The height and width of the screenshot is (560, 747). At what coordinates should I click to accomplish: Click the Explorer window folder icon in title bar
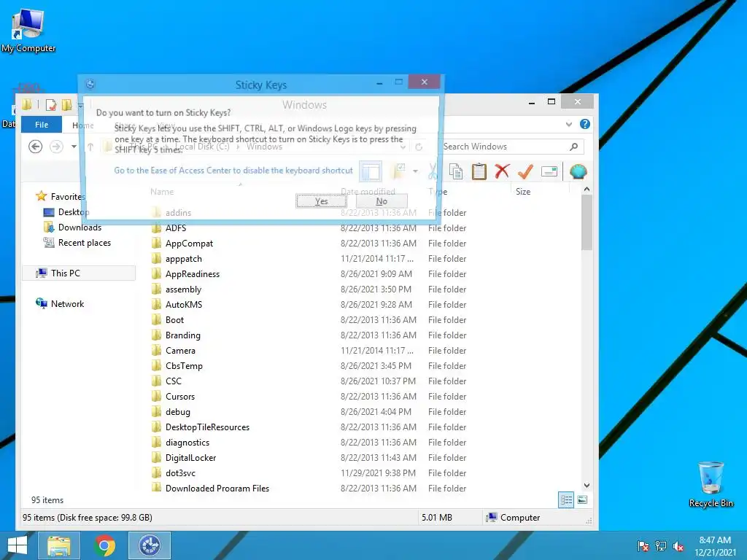27,104
